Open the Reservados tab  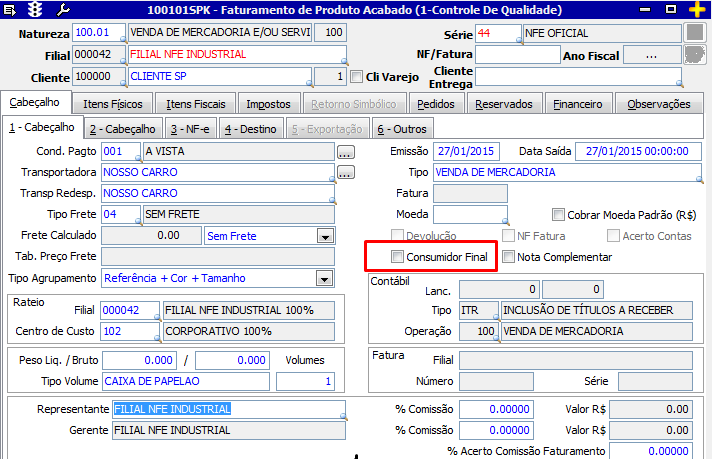[504, 104]
